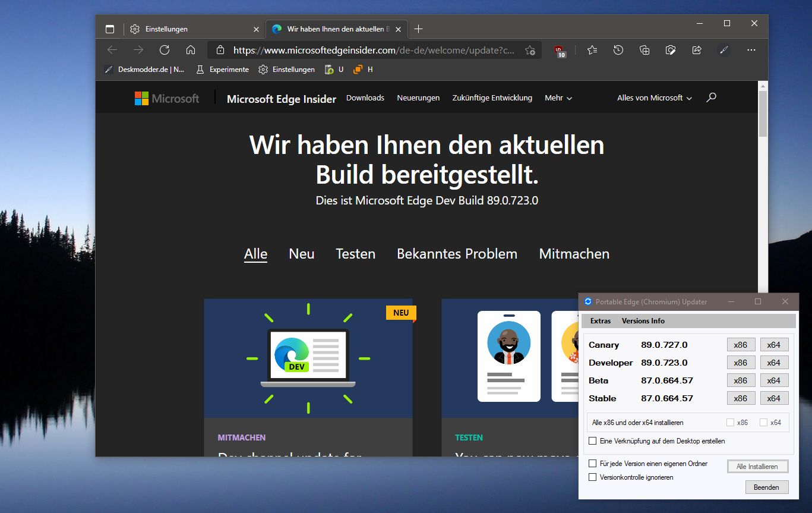View site info via lock icon
This screenshot has width=812, height=513.
coord(220,51)
